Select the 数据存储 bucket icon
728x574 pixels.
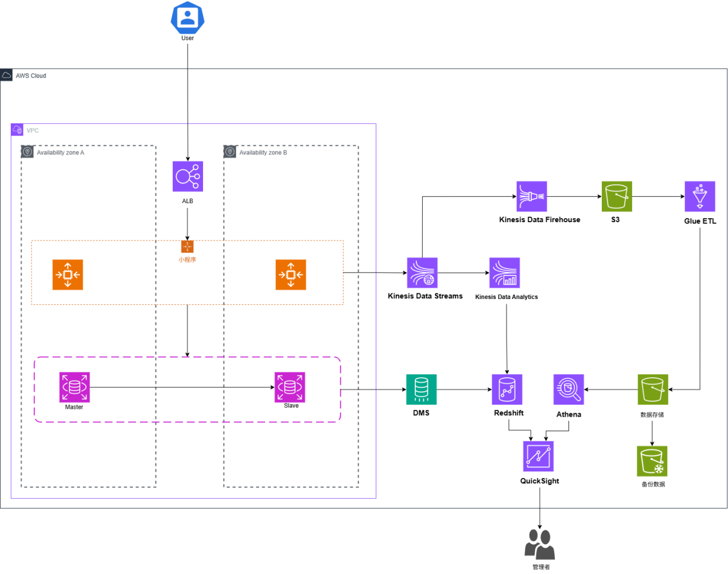click(653, 390)
